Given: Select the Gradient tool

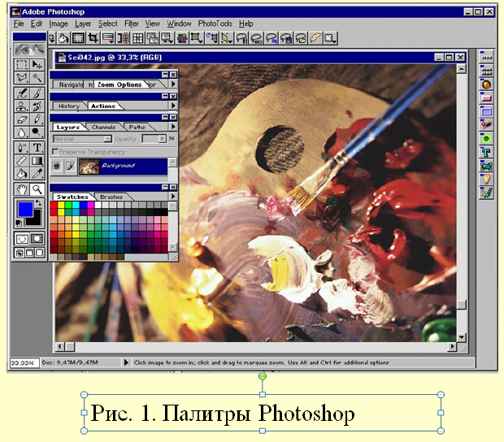Looking at the screenshot, I should [x=37, y=161].
